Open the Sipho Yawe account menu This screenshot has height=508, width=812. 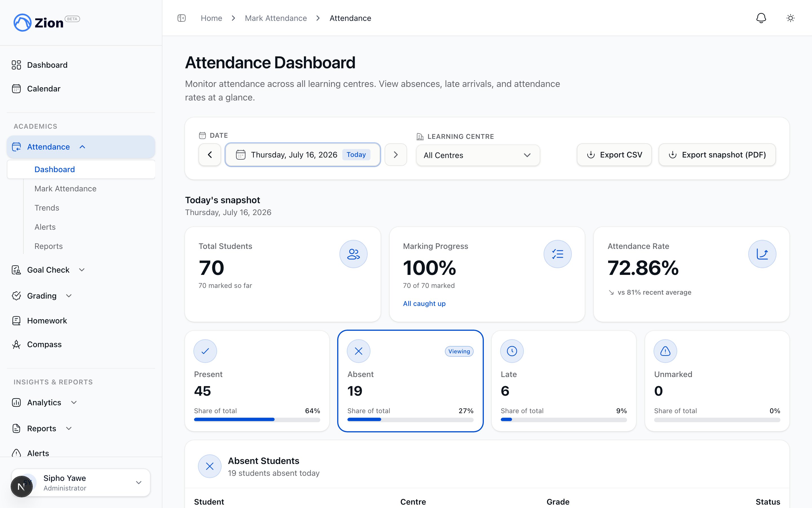click(81, 483)
